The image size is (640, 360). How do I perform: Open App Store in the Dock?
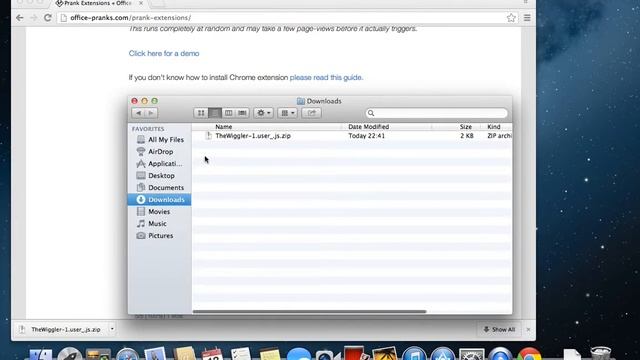443,354
